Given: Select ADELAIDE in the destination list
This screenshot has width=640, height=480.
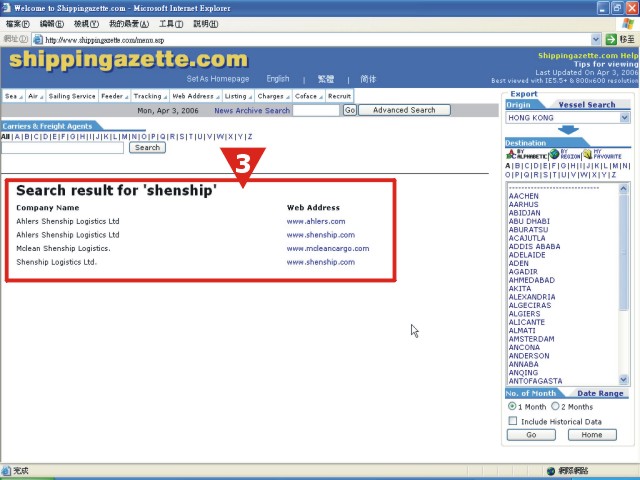Looking at the screenshot, I should 527,255.
